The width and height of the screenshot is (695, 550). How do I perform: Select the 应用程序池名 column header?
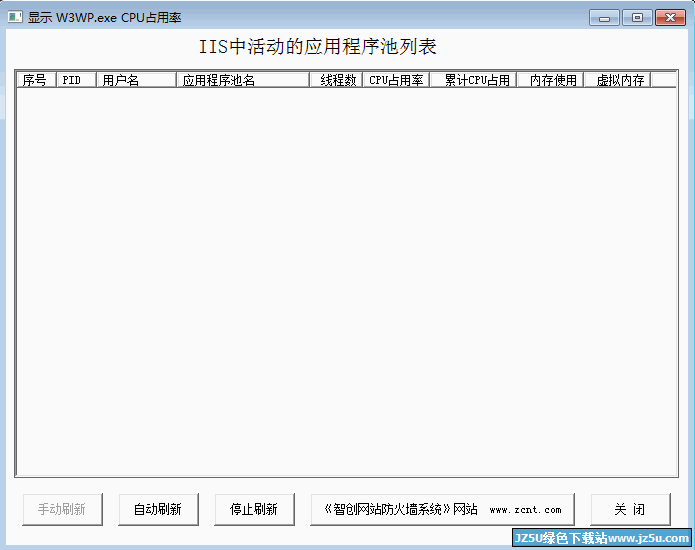[x=243, y=80]
